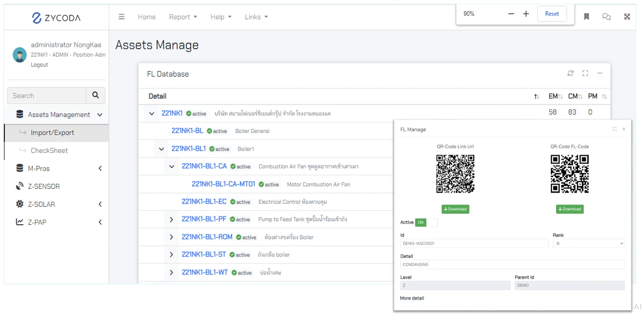The height and width of the screenshot is (314, 644).
Task: Click the administrator avatar picture
Action: (20, 55)
